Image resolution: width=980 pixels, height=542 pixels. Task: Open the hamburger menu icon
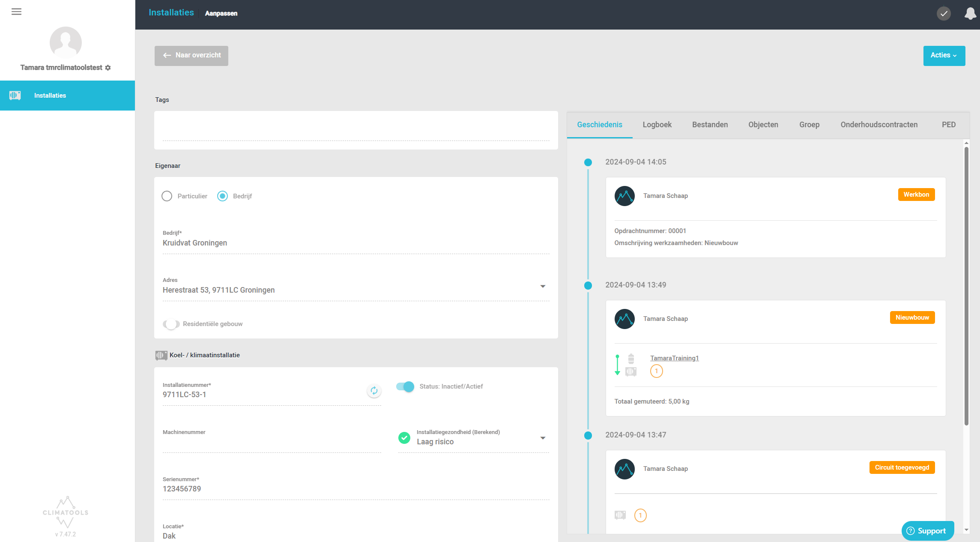(x=16, y=12)
